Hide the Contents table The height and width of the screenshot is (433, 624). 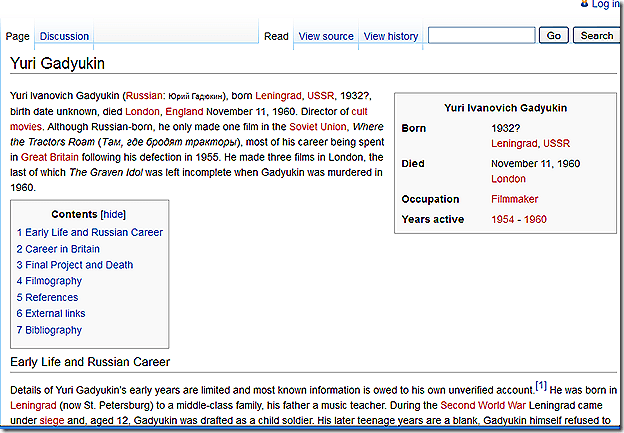(x=112, y=214)
